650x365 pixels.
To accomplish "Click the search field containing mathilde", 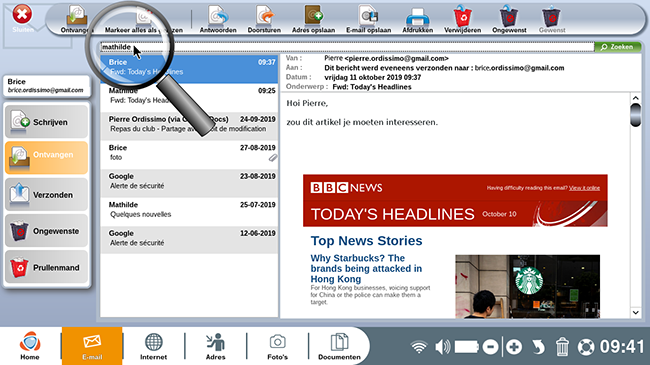I will point(347,47).
